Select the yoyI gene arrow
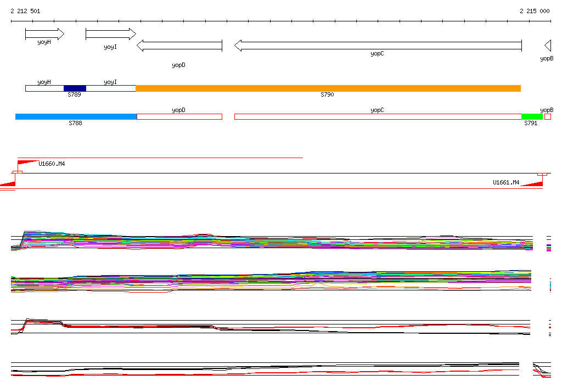The width and height of the screenshot is (562, 392). tap(110, 35)
